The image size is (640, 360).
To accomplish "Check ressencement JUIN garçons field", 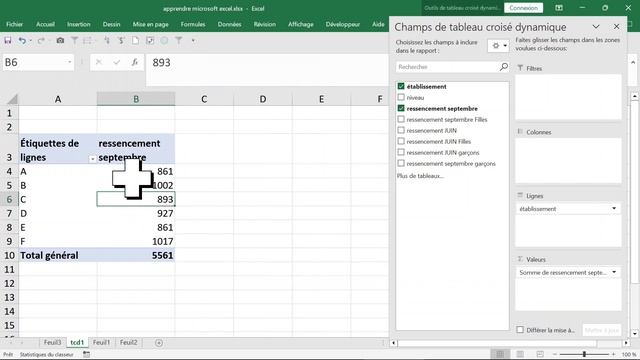I will click(x=401, y=152).
